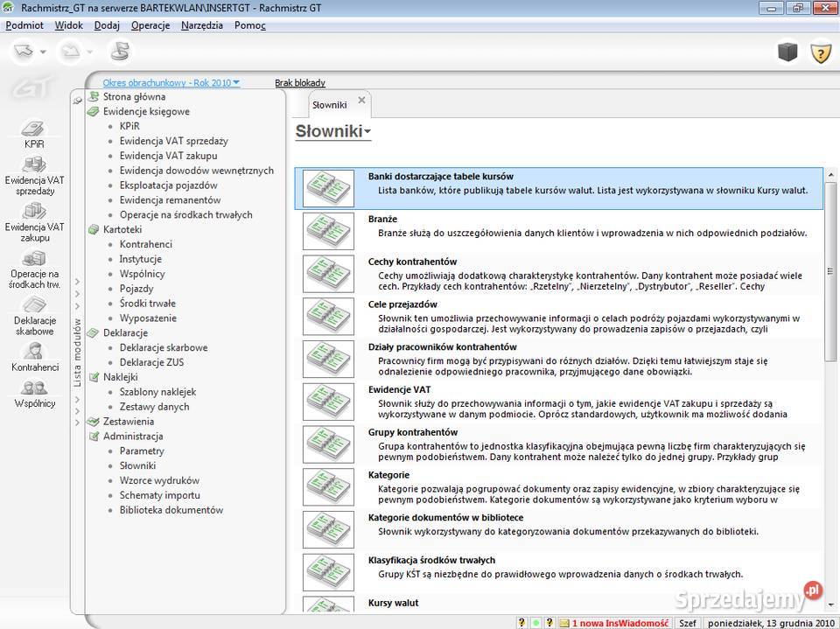This screenshot has height=629, width=840.
Task: Select Biblioteka dokumentów in module tree
Action: pyautogui.click(x=171, y=509)
